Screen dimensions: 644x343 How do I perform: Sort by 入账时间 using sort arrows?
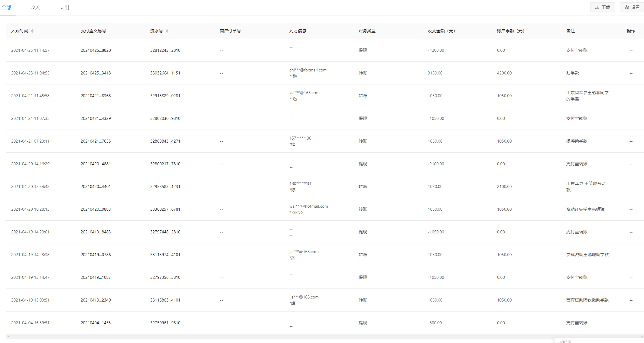pyautogui.click(x=32, y=31)
